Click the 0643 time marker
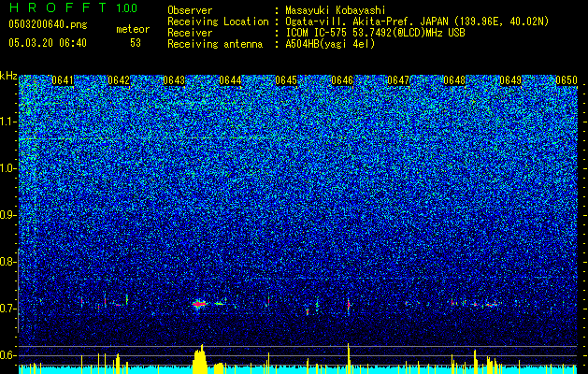The height and width of the screenshot is (374, 588). 174,80
